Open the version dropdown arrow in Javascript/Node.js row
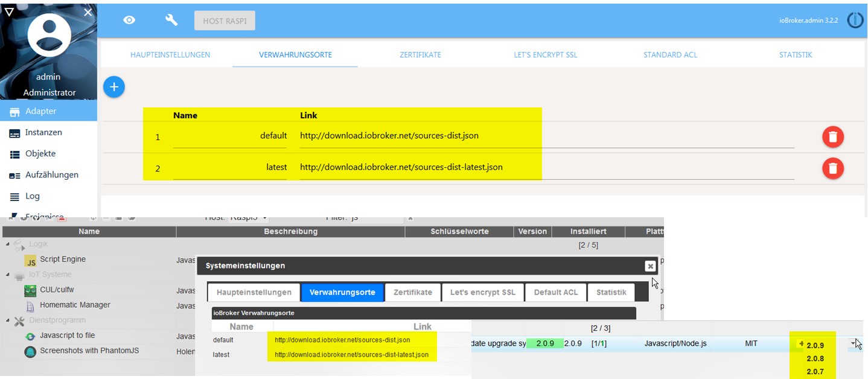This screenshot has height=379, width=868. tap(854, 343)
